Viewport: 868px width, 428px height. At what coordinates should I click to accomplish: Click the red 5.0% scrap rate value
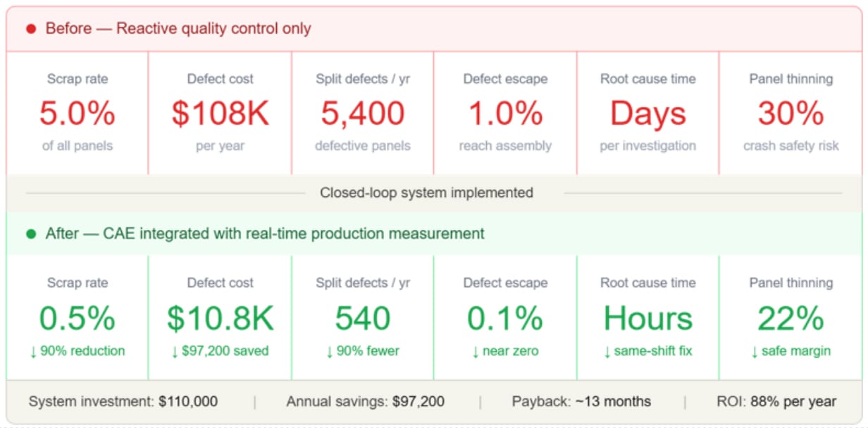[x=77, y=113]
